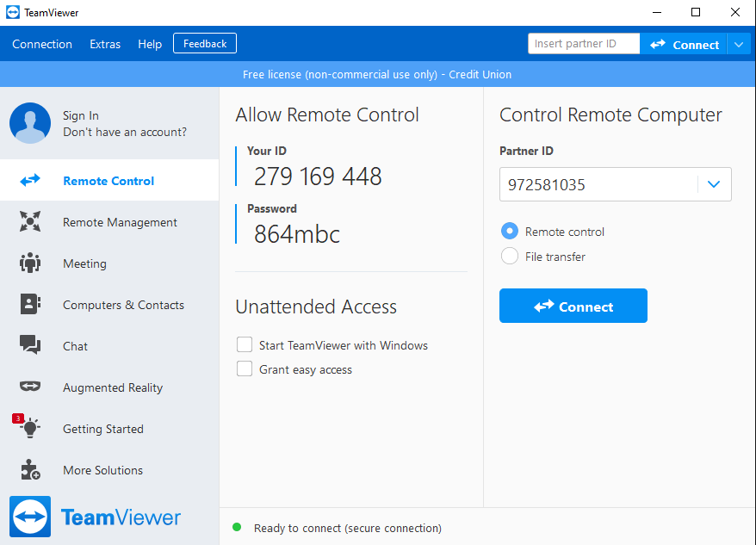Click the Feedback button
Image resolution: width=756 pixels, height=545 pixels.
point(205,43)
